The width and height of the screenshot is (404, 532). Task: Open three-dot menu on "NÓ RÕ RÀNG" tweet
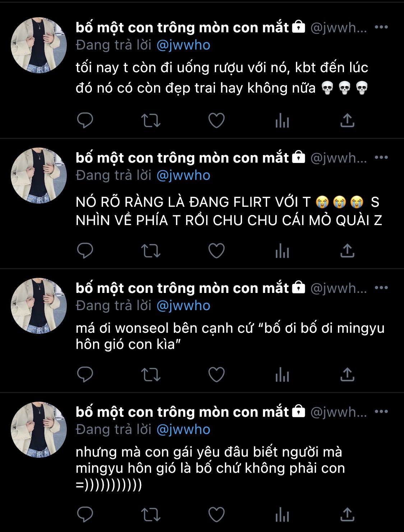tap(381, 157)
